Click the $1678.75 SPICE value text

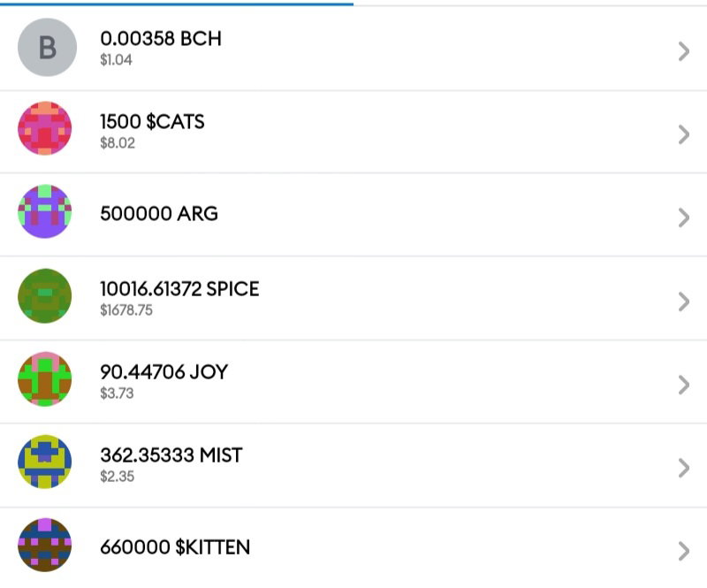point(126,310)
